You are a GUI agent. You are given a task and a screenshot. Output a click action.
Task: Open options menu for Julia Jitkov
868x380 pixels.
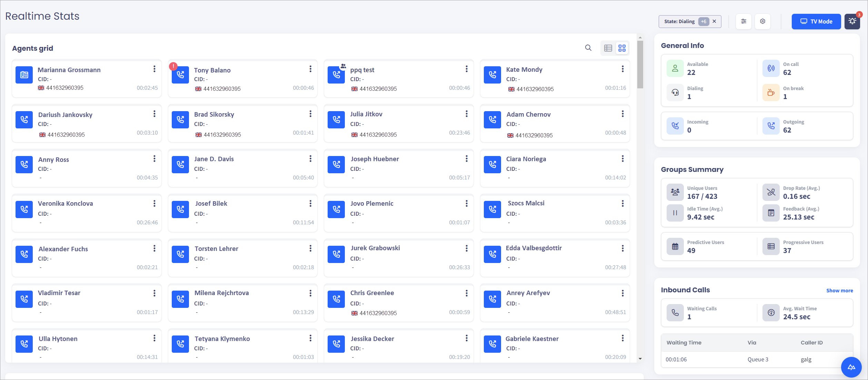(x=466, y=114)
